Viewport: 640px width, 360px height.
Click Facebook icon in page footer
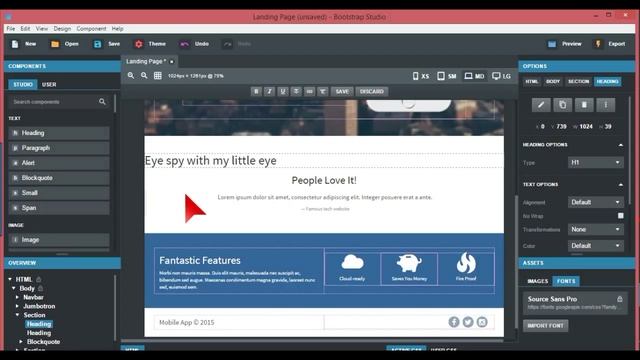point(454,322)
